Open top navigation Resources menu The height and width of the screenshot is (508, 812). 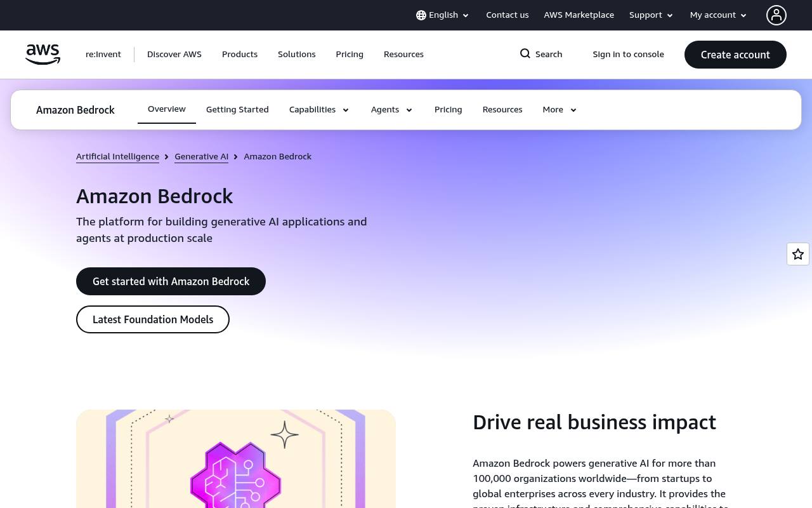coord(403,55)
